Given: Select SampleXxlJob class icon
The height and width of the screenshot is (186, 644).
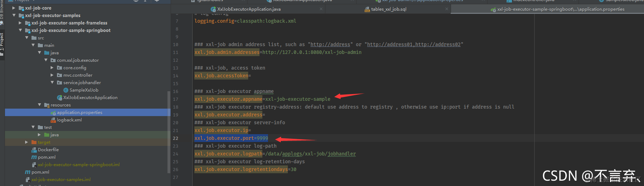Looking at the screenshot, I should click(66, 90).
